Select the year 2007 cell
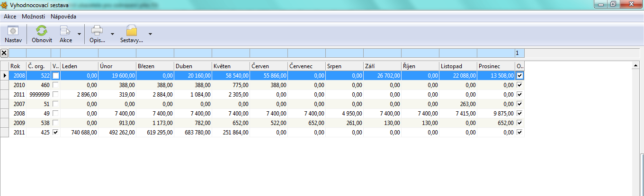Screen dimensions: 644x196 coord(18,104)
